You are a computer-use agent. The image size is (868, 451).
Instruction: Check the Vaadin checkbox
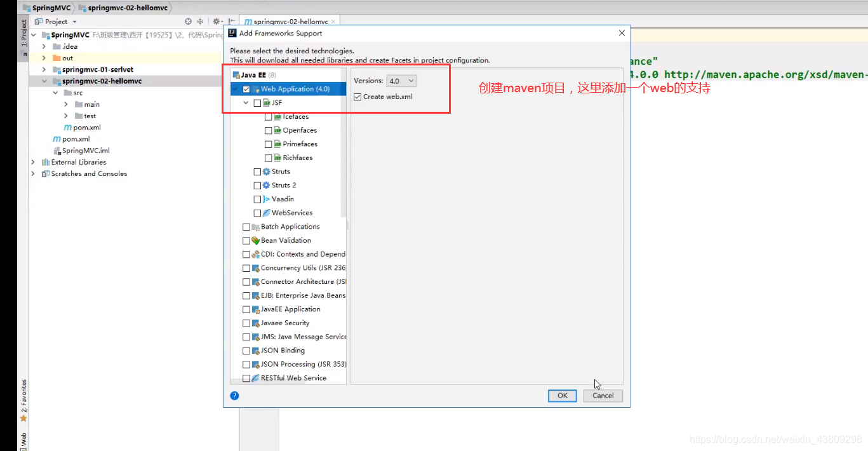[x=257, y=199]
